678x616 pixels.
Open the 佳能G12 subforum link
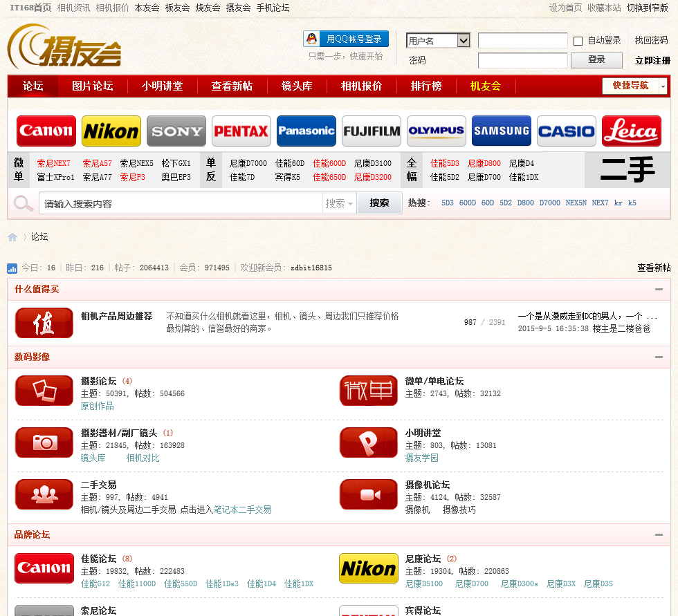(95, 584)
